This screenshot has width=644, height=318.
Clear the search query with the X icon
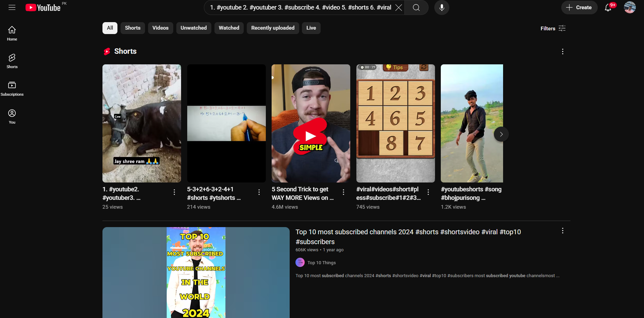click(398, 7)
